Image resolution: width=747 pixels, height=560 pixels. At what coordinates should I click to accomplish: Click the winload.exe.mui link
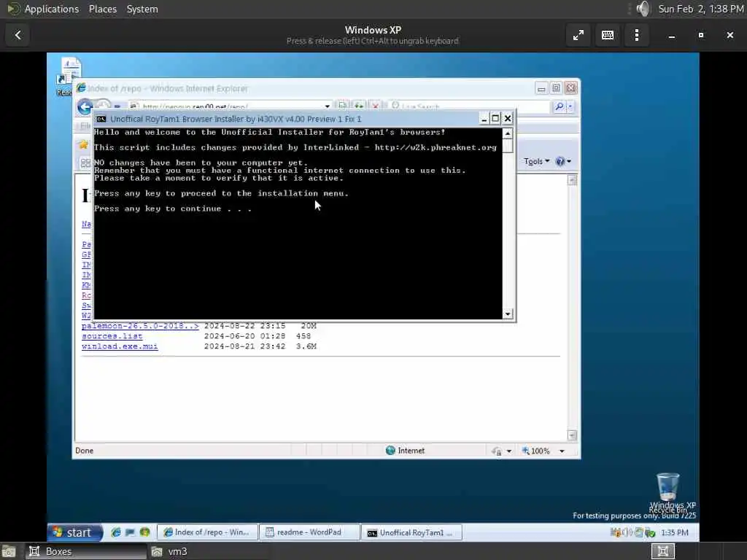120,346
